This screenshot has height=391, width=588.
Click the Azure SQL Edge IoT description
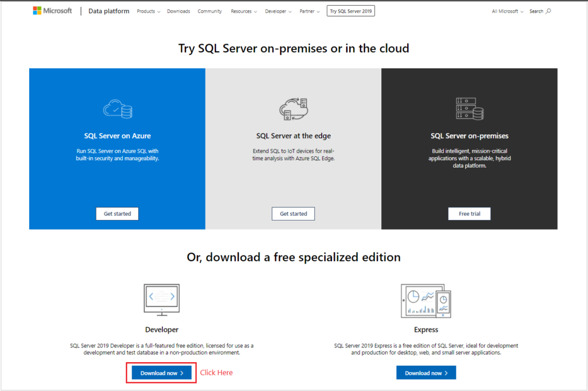(x=293, y=154)
